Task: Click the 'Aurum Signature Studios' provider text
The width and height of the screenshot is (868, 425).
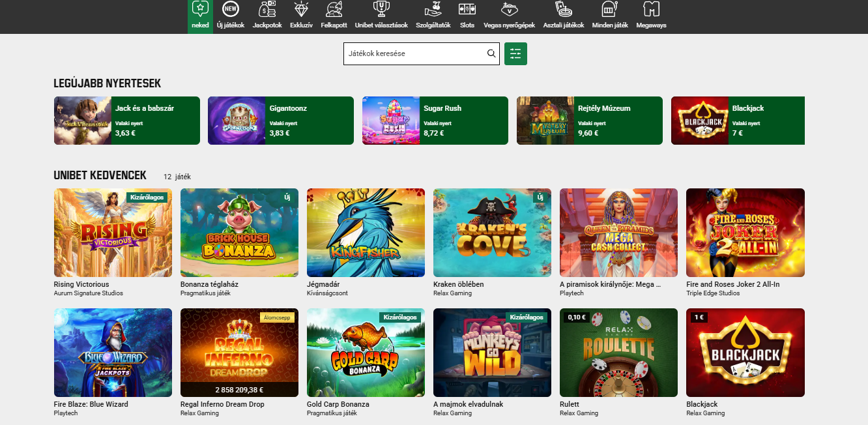Action: pos(89,293)
